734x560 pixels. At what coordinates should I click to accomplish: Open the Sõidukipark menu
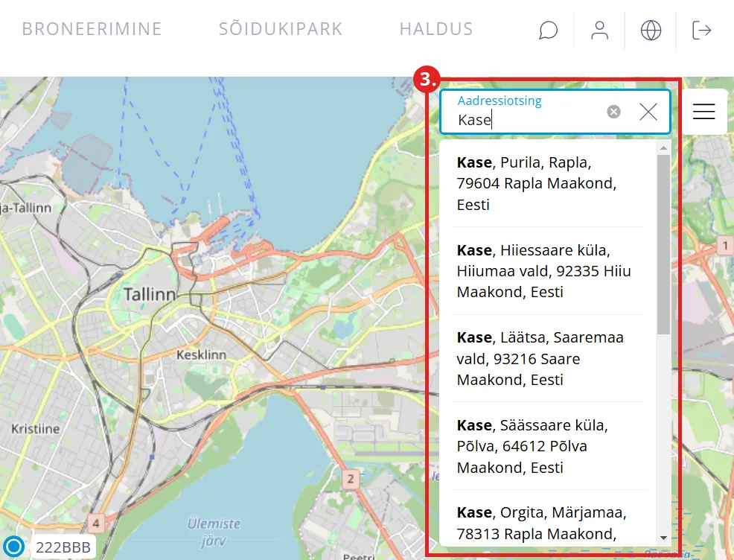point(281,30)
